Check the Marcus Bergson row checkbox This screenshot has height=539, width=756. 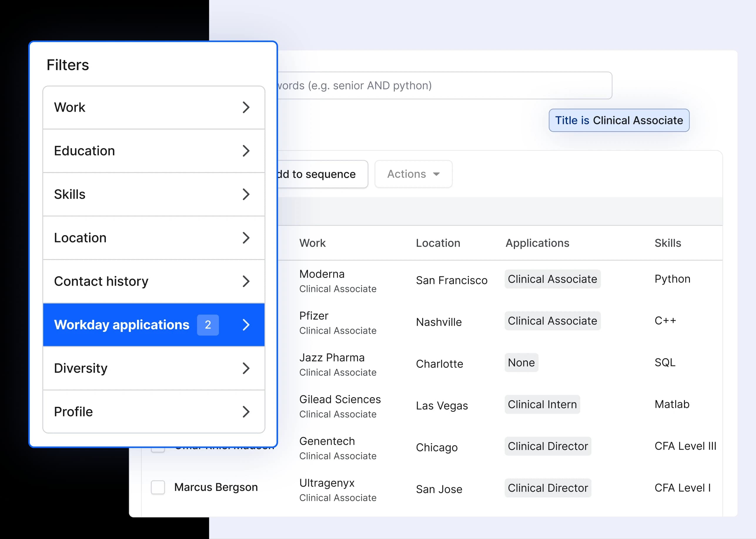(x=158, y=488)
